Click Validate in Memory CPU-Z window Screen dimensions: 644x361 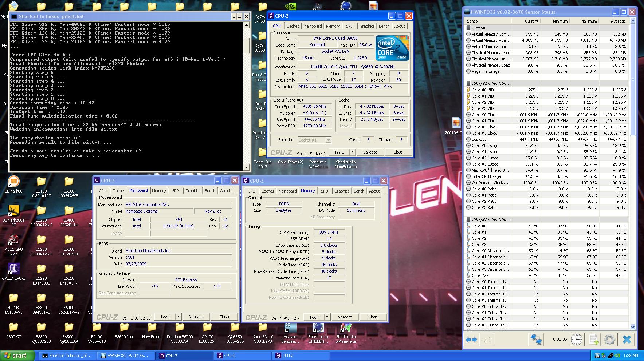tap(345, 317)
